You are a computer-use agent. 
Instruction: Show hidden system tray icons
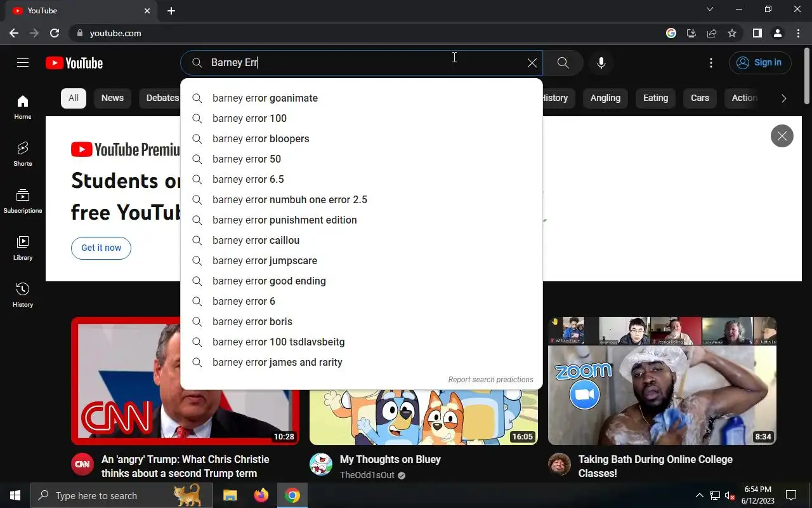coord(699,495)
